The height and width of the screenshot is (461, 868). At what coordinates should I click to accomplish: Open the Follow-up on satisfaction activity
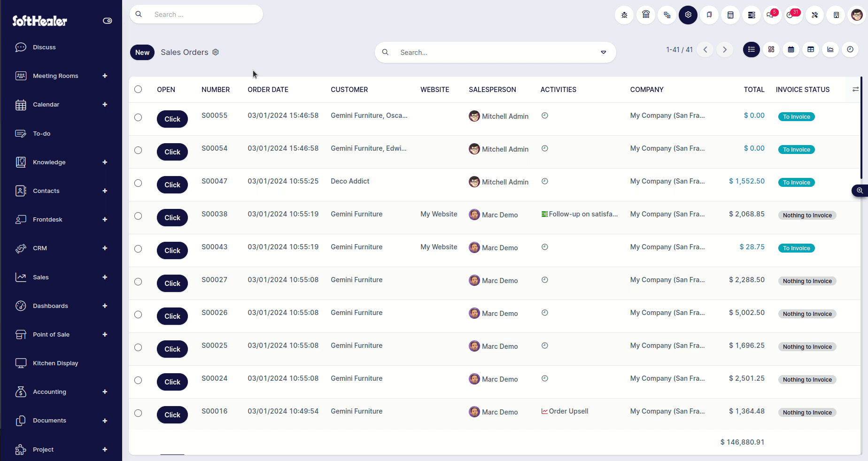[580, 214]
